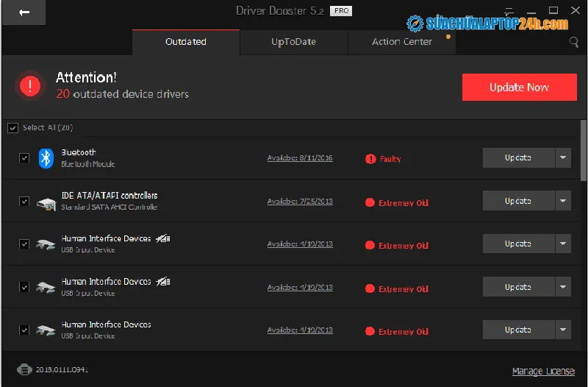
Task: Uncheck the last Human Interface Devices checkbox
Action: tap(24, 330)
